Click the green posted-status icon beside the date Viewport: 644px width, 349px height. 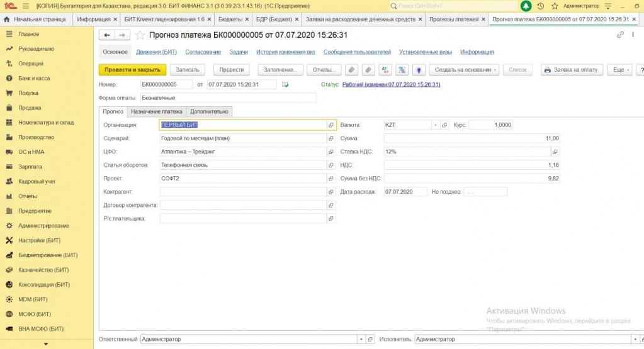coord(285,84)
